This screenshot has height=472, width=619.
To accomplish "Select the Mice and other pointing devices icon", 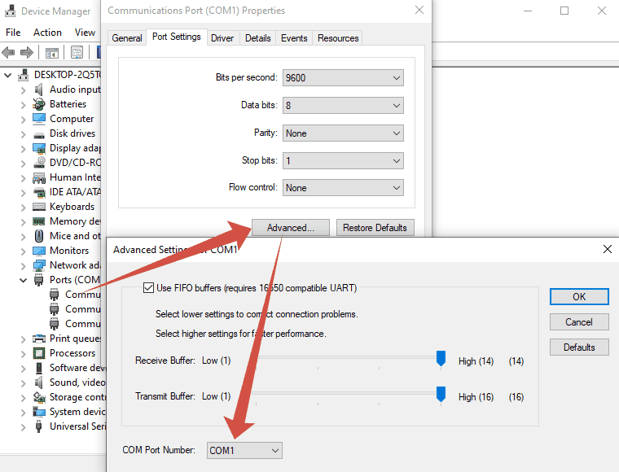I will coord(39,236).
